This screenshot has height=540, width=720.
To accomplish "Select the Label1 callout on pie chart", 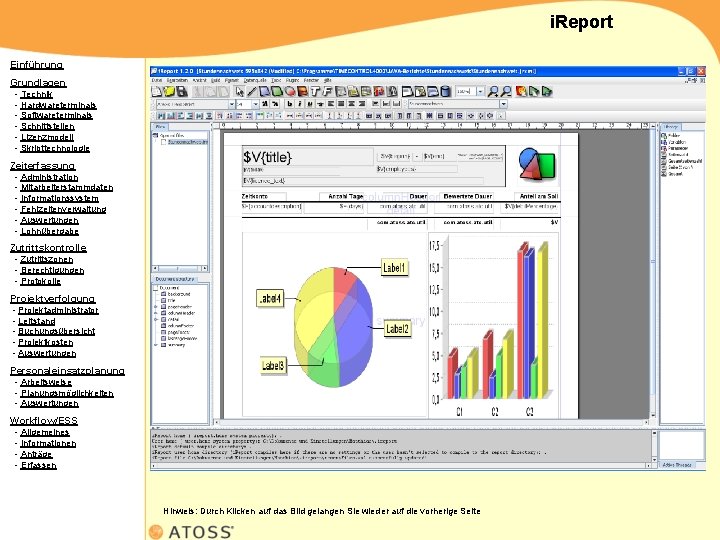I will point(394,268).
